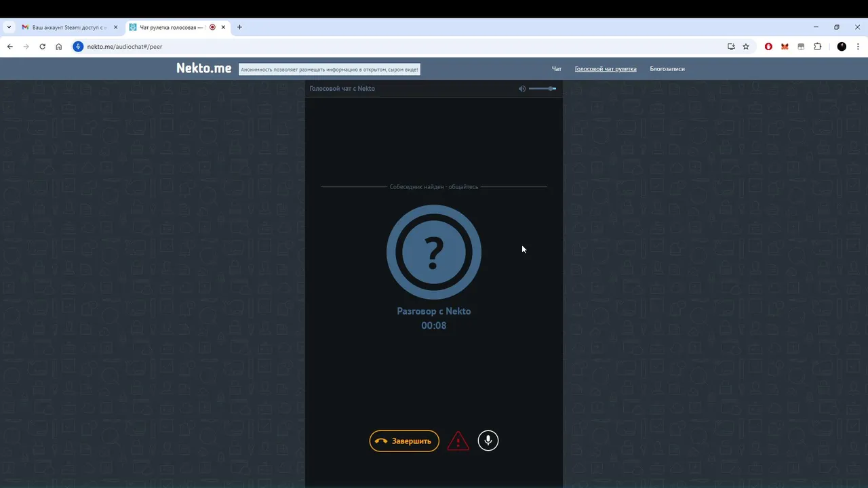Screen dimensions: 868x488
Task: Open the MetaMask fox extension
Action: [x=785, y=47]
